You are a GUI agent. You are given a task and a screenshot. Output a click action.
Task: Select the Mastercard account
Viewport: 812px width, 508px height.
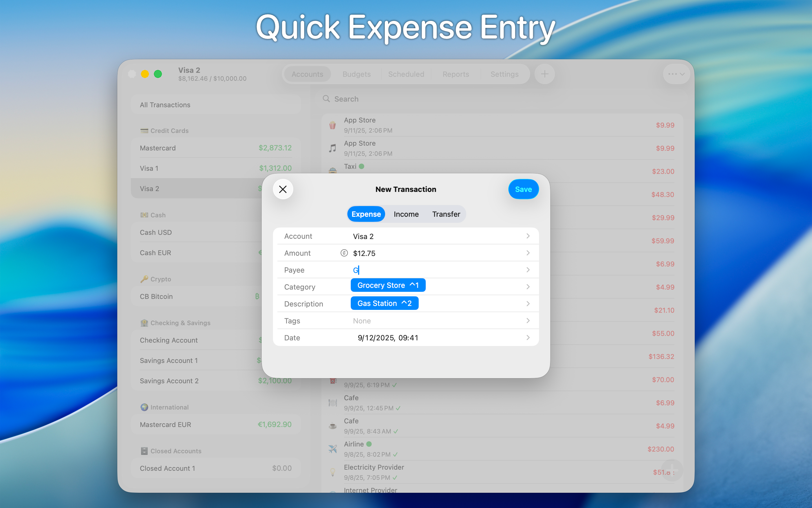pos(216,148)
